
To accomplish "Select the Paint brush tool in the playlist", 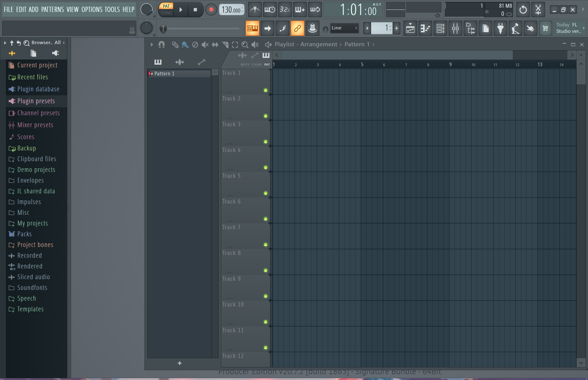I will click(185, 45).
